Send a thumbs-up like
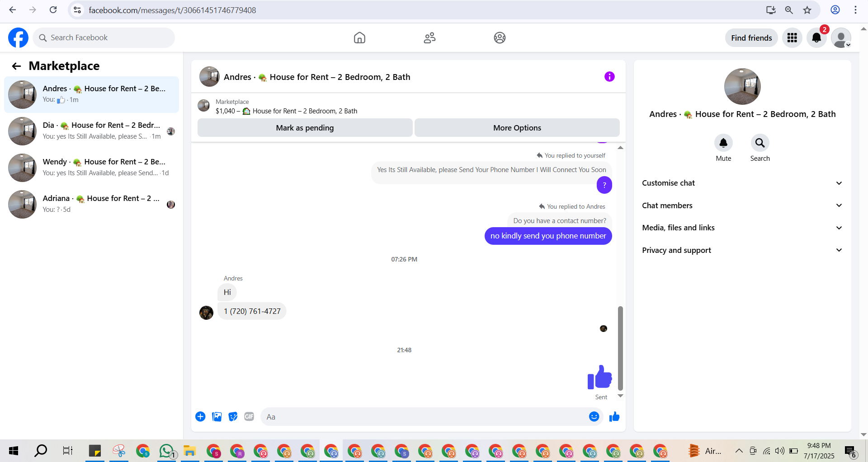The width and height of the screenshot is (868, 462). pos(614,416)
